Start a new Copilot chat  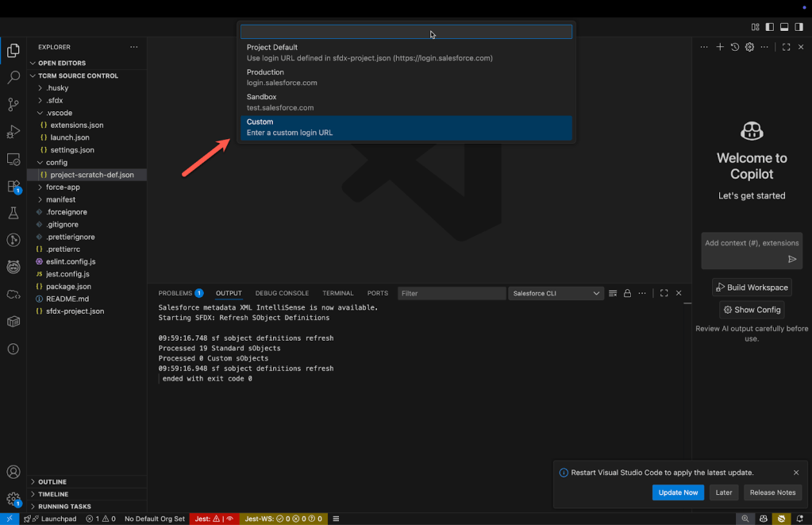coord(720,48)
